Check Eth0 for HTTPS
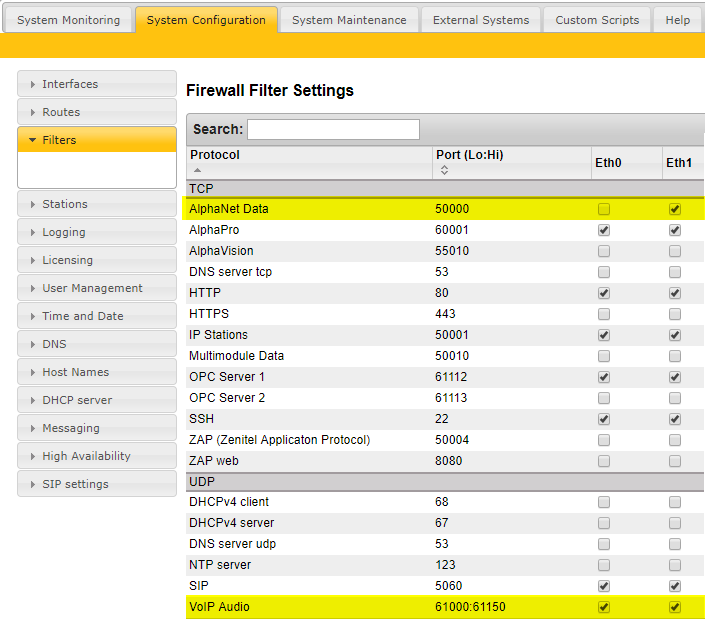The width and height of the screenshot is (705, 619). coord(603,314)
